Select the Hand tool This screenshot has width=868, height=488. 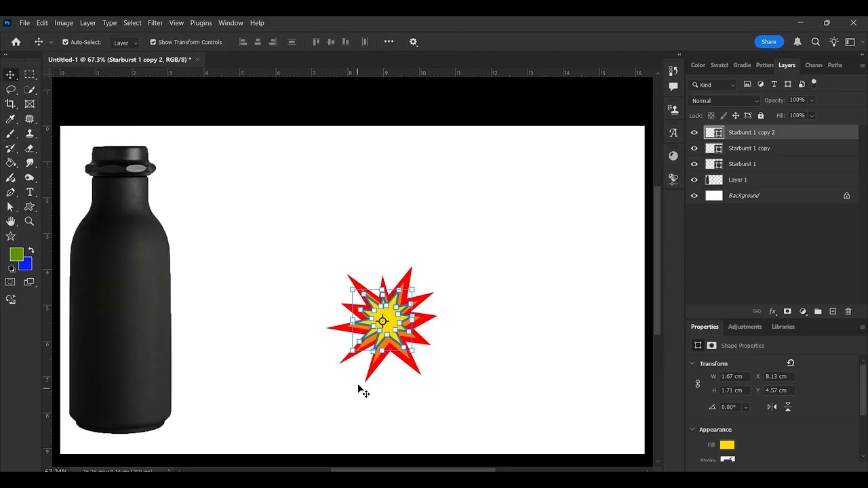11,222
